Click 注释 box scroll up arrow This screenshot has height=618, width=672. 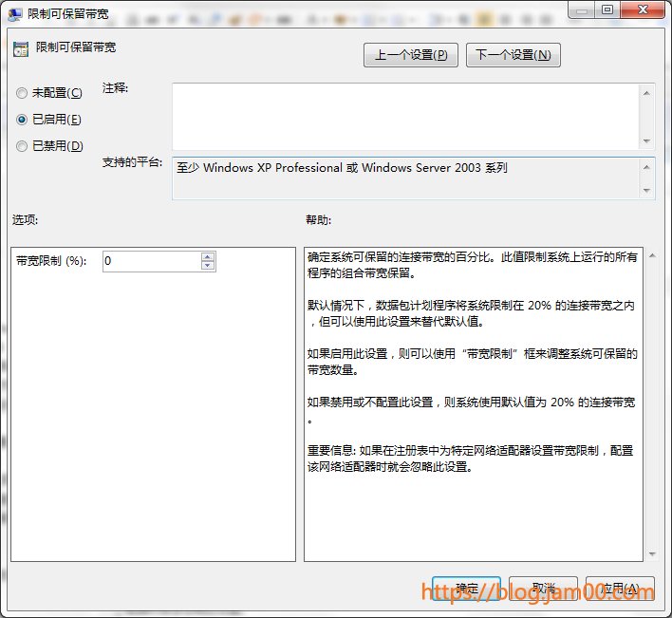[646, 92]
